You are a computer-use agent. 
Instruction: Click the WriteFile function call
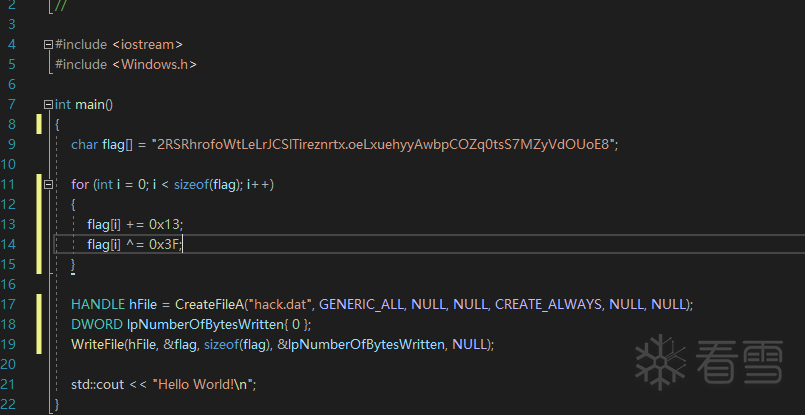pos(95,344)
